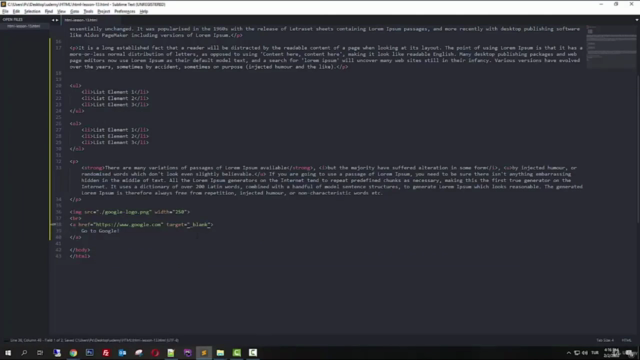Open the Goto menu

click(75, 11)
